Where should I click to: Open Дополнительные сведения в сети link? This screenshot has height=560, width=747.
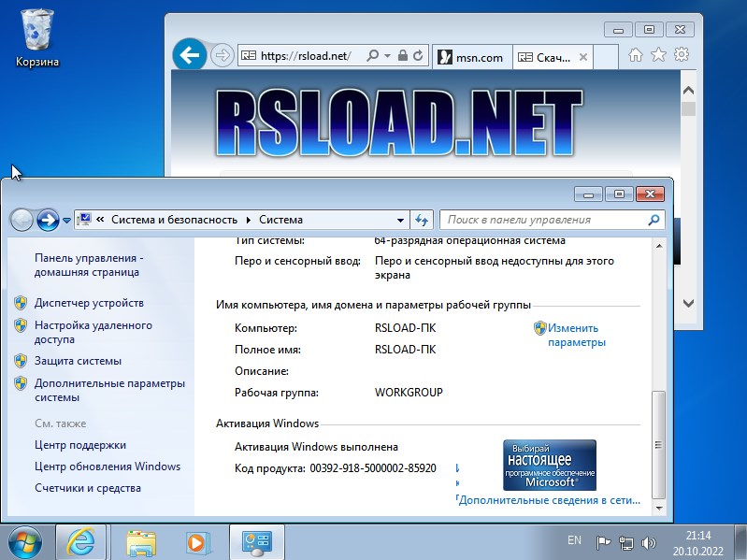[550, 500]
